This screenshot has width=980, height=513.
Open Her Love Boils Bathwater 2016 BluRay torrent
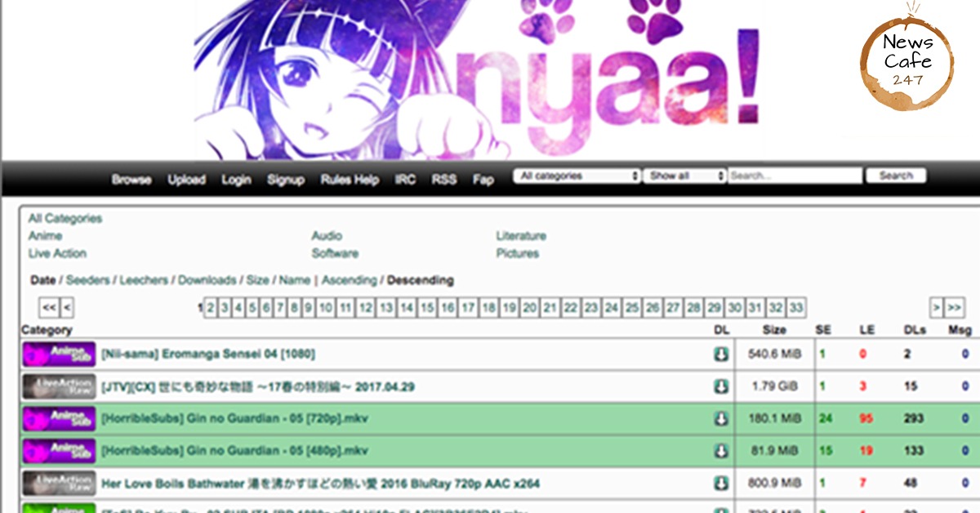click(320, 484)
